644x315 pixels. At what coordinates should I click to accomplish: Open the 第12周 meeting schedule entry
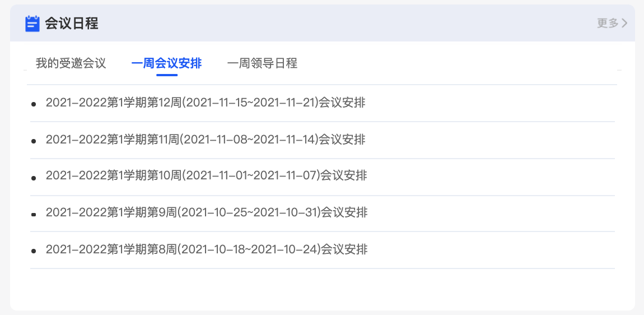point(206,103)
